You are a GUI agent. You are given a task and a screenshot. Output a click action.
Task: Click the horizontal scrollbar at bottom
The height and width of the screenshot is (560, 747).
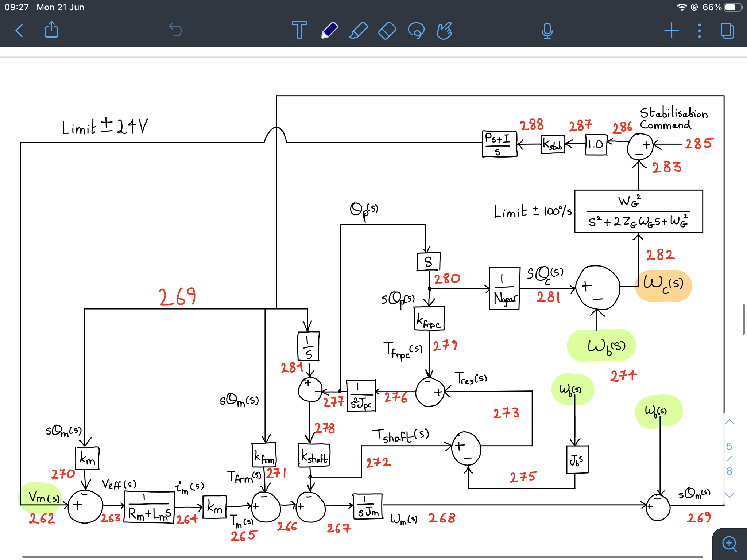(362, 557)
